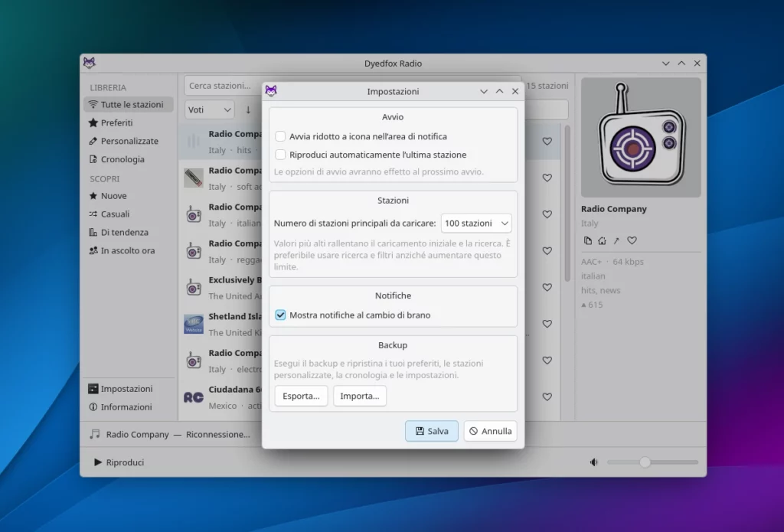Click the Importa... button
The height and width of the screenshot is (532, 784).
pos(360,396)
